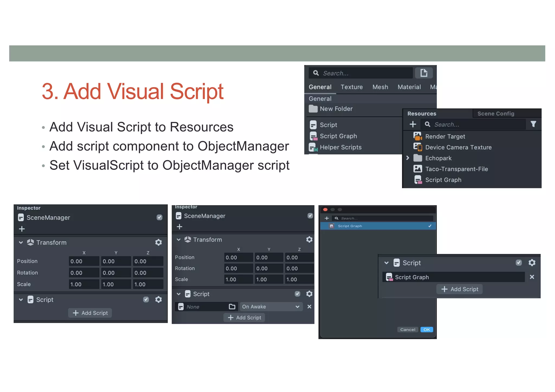Viewport: 555px width, 392px height.
Task: Click the asset browser Search field
Action: coord(361,73)
